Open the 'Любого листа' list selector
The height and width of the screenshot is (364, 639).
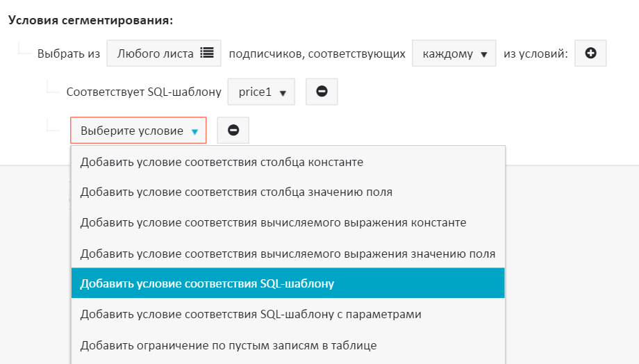pos(164,53)
